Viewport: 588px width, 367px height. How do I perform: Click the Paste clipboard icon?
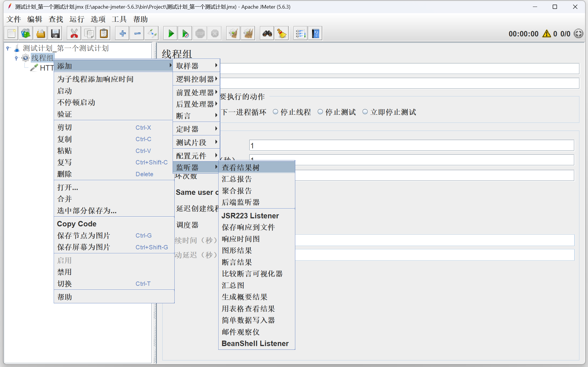pyautogui.click(x=103, y=34)
